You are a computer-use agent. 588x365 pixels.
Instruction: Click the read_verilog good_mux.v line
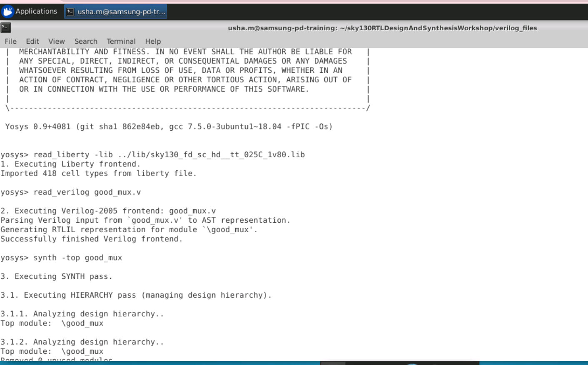(x=71, y=192)
